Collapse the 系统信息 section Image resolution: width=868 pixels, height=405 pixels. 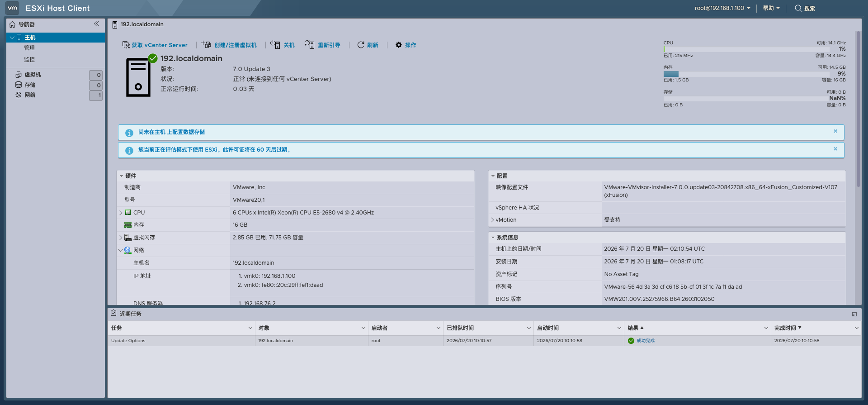click(x=493, y=238)
